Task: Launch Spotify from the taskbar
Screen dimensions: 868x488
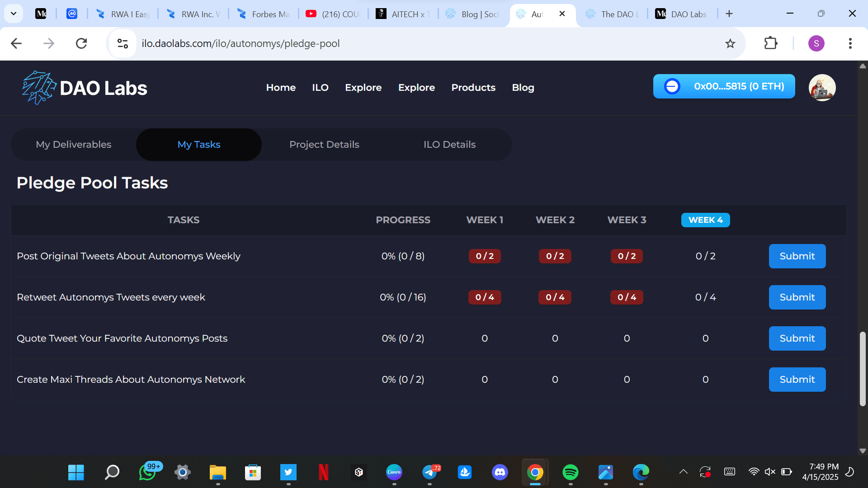Action: click(570, 472)
